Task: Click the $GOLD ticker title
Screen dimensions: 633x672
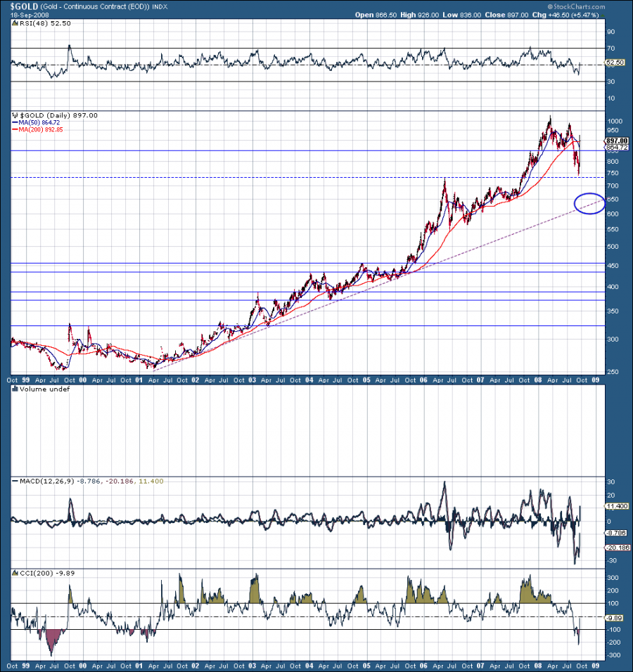Action: (x=25, y=6)
